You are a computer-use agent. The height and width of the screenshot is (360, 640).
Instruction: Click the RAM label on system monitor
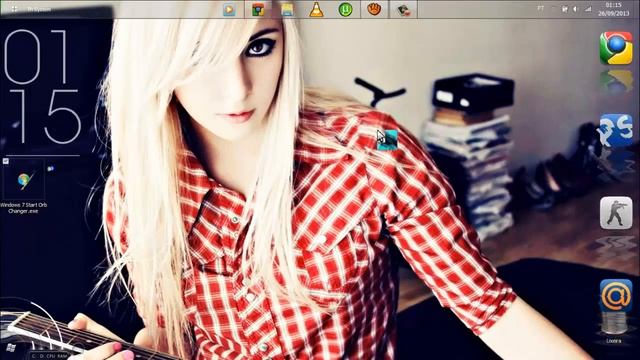coord(62,356)
